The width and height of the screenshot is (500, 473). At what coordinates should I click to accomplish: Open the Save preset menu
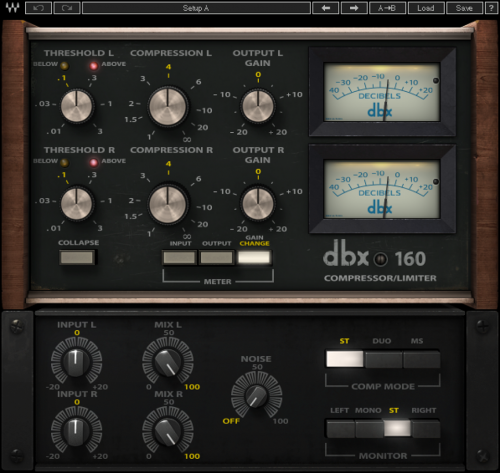point(464,8)
